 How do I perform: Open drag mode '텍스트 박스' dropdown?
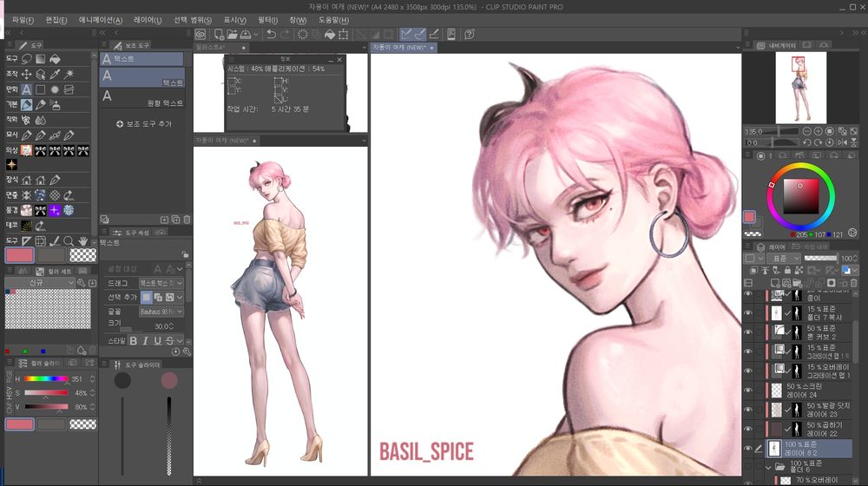click(161, 283)
